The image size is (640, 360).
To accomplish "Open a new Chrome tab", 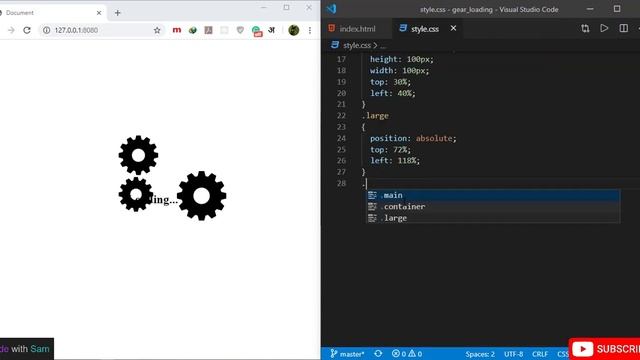I will pyautogui.click(x=118, y=13).
